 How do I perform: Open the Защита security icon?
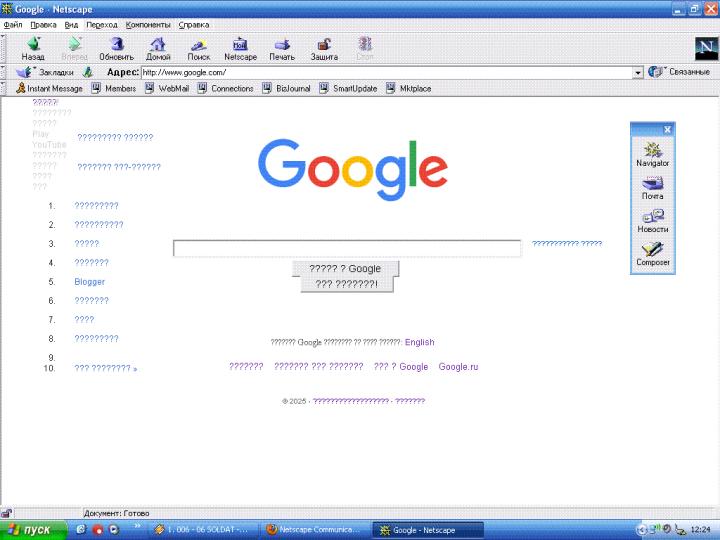324,45
